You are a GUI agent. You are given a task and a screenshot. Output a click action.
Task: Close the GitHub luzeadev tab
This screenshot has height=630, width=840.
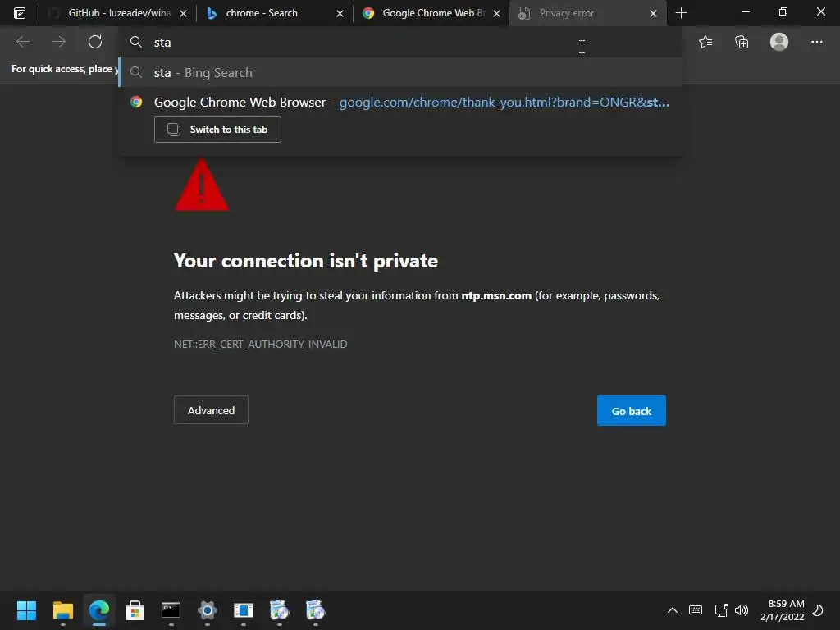tap(183, 13)
